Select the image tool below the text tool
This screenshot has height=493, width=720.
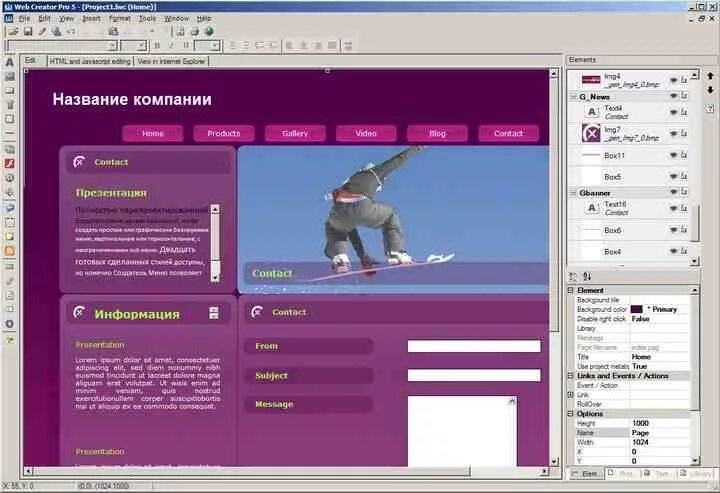(10, 77)
